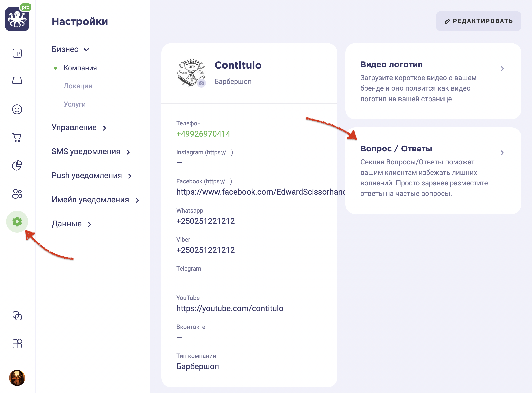Expand the Управление section
This screenshot has width=532, height=393.
pyautogui.click(x=79, y=128)
